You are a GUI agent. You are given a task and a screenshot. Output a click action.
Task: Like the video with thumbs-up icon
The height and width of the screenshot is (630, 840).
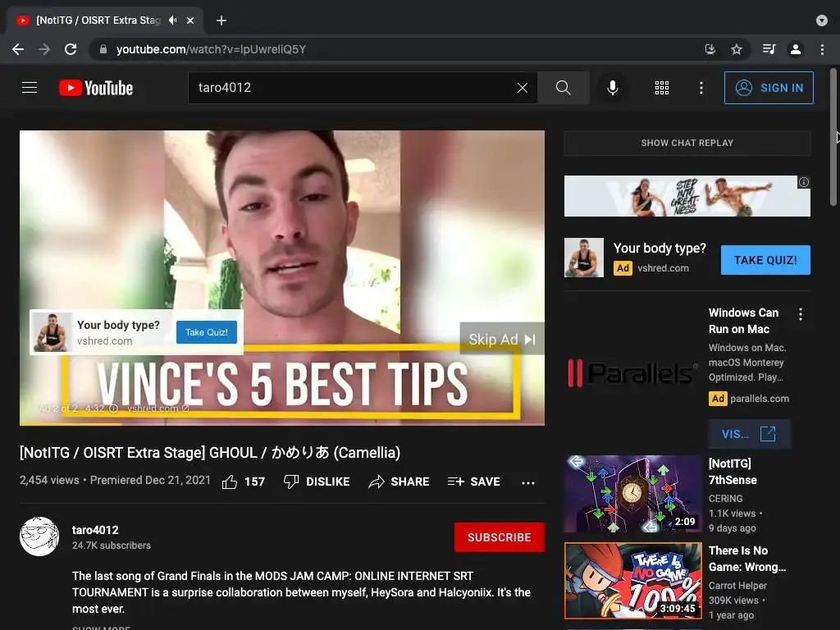[230, 482]
